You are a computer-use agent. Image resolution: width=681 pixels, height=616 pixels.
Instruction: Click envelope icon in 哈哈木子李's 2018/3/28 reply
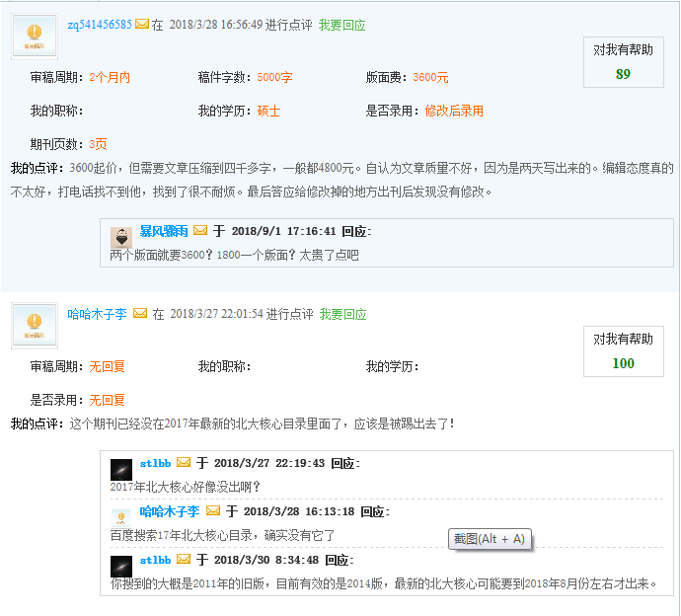tap(213, 510)
